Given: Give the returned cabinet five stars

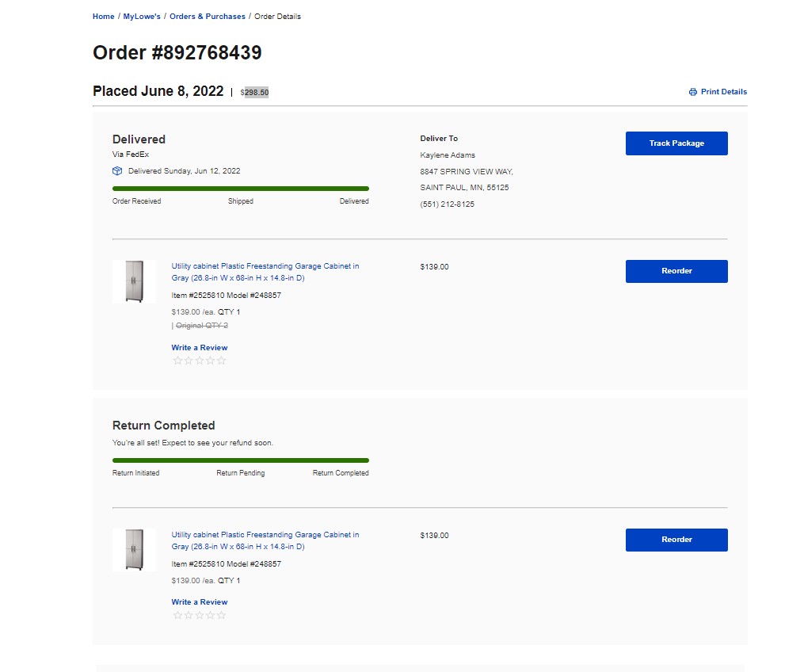Looking at the screenshot, I should [222, 615].
